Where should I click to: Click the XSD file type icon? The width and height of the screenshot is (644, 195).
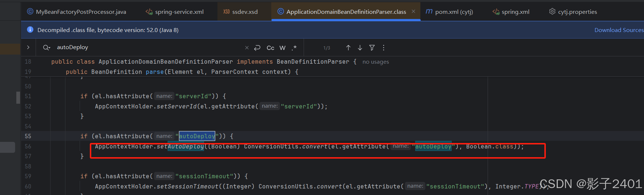(x=227, y=12)
